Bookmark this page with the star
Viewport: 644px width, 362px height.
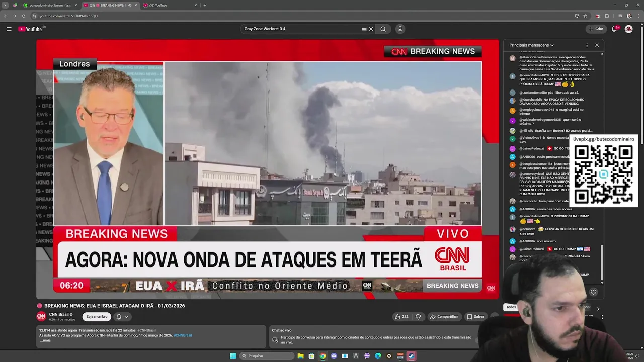(x=585, y=16)
